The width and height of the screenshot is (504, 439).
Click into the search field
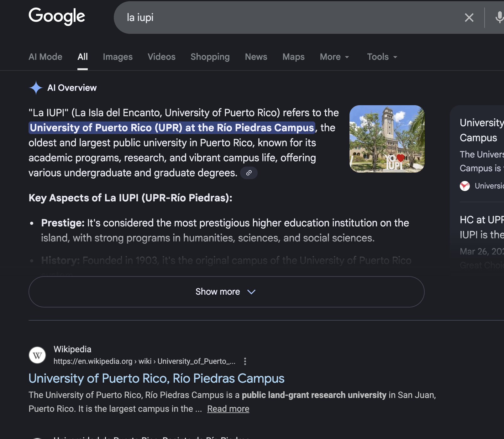tap(282, 18)
